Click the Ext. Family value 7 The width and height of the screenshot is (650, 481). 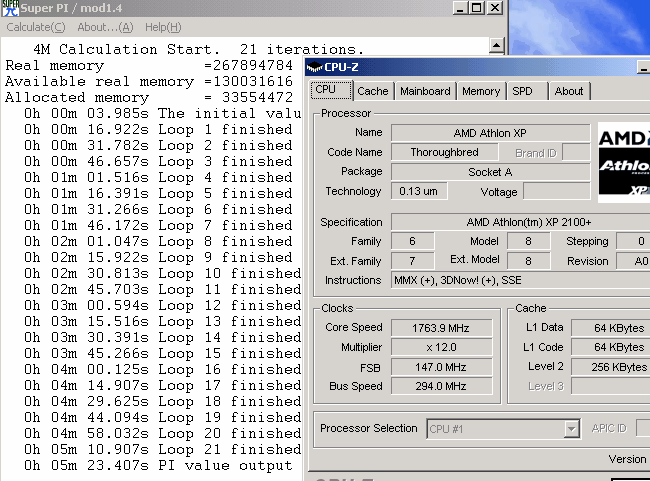pos(412,261)
